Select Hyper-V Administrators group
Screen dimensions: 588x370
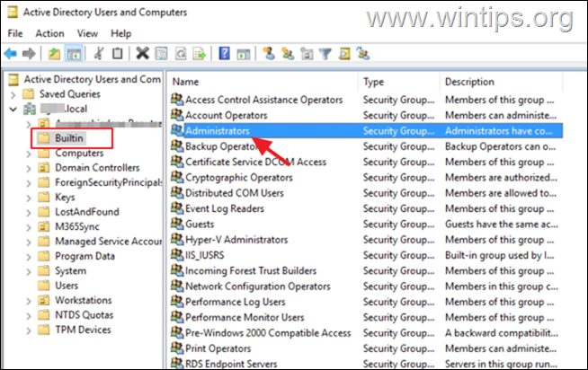pyautogui.click(x=236, y=239)
